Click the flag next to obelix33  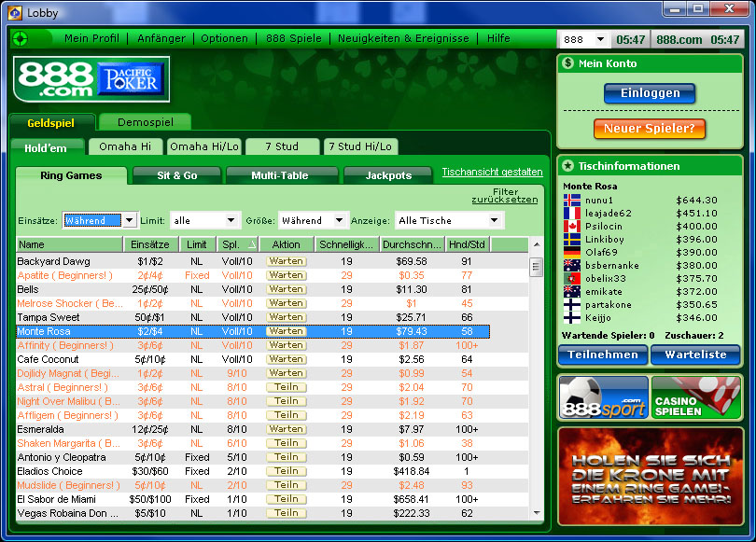coord(572,279)
